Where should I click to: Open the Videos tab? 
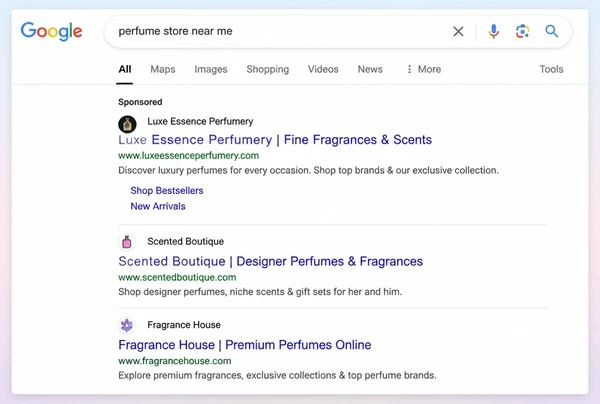pyautogui.click(x=323, y=69)
